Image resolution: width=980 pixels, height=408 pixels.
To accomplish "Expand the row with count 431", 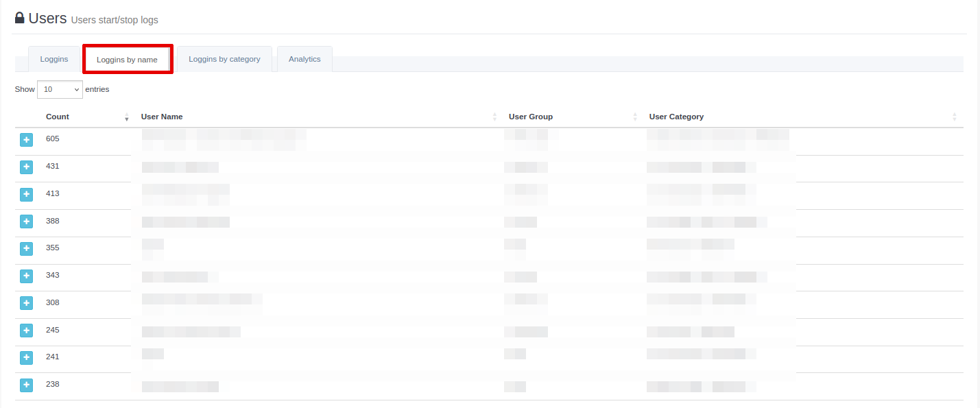I will 26,167.
